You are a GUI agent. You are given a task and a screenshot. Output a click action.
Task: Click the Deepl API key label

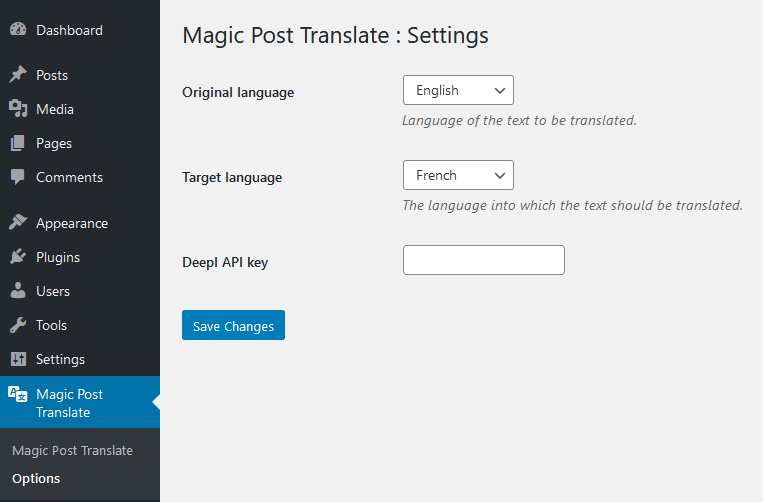coord(225,263)
